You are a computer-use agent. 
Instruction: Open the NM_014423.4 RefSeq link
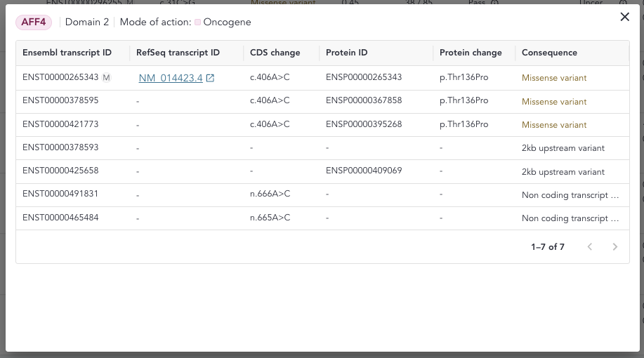tap(171, 78)
